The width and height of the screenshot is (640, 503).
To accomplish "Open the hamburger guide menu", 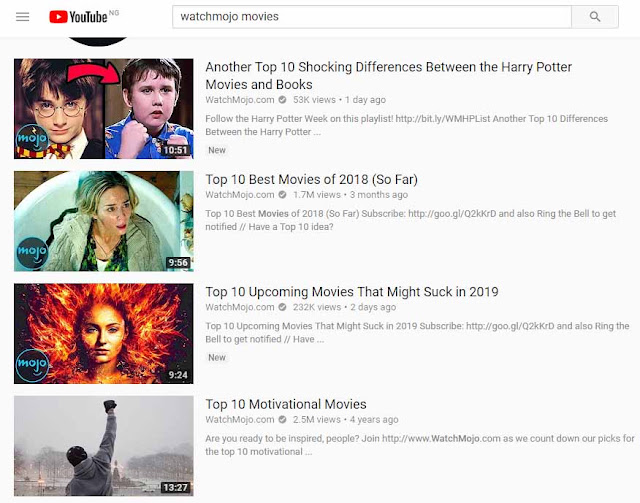I will pos(22,17).
